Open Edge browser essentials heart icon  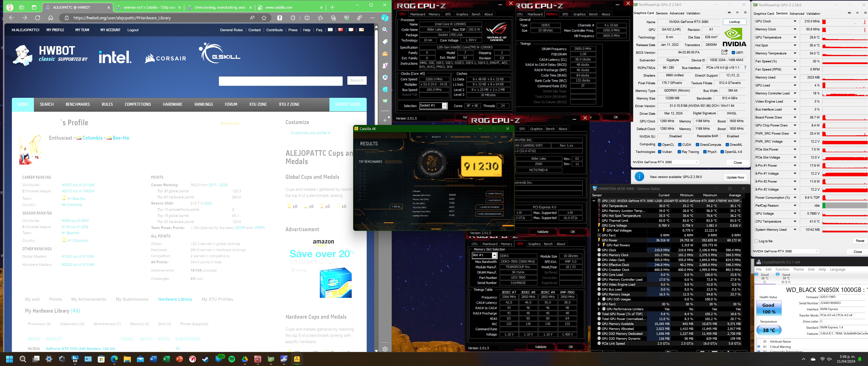[346, 18]
